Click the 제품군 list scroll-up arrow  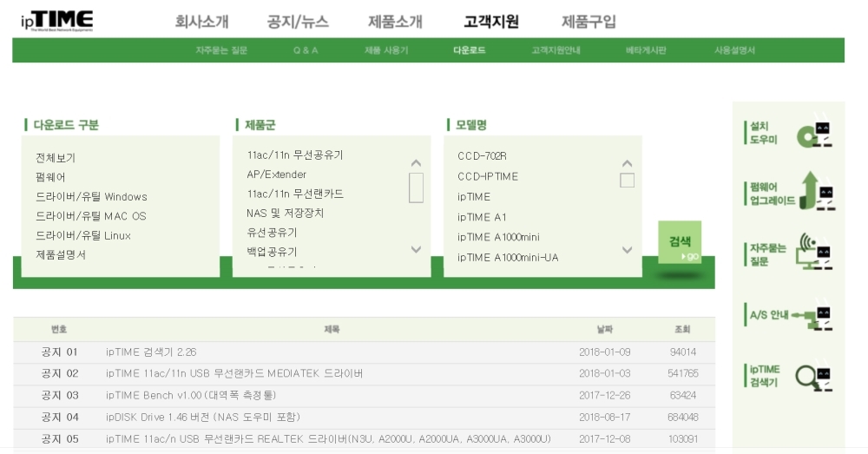tap(417, 163)
